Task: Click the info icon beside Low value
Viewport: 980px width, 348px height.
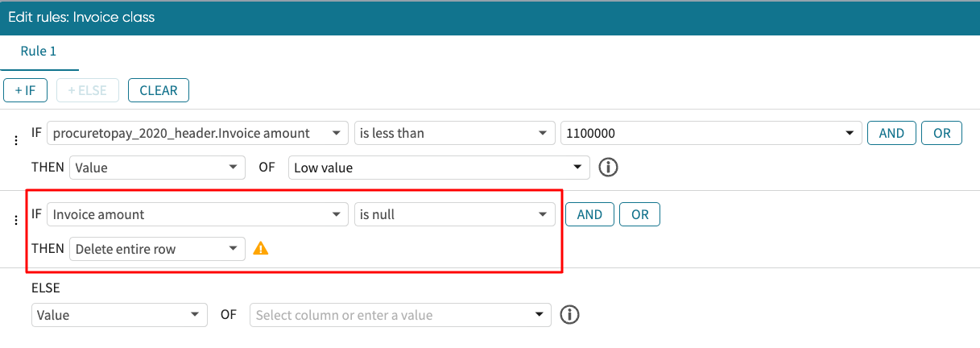Action: 610,168
